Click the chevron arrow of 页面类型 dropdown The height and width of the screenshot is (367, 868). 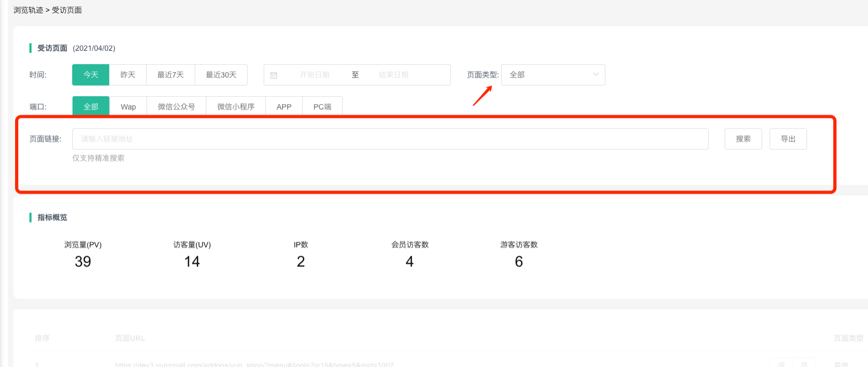(596, 75)
